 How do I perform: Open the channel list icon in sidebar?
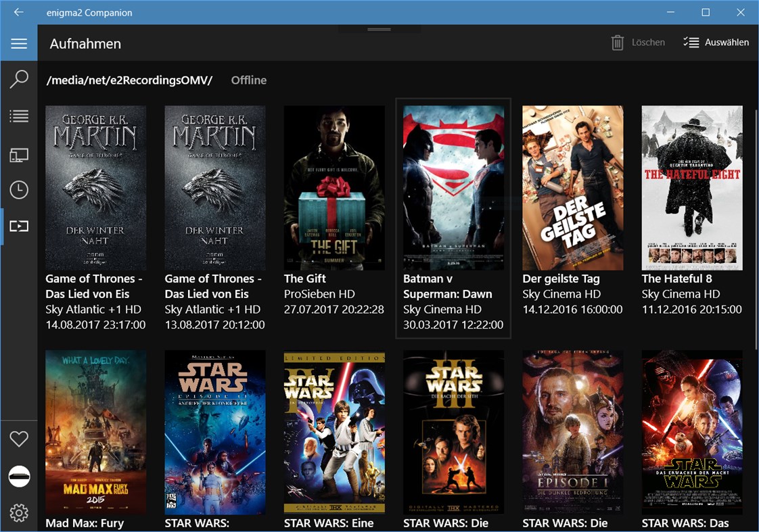tap(19, 116)
